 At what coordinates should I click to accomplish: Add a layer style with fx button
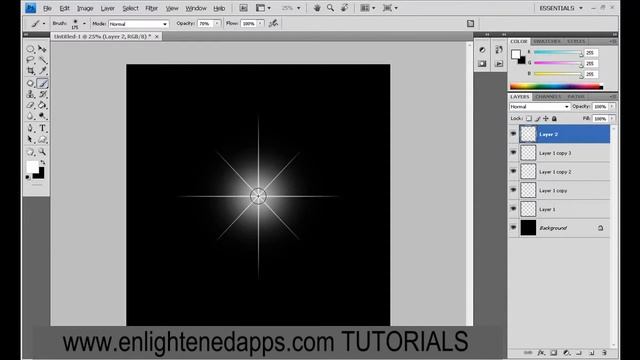click(541, 353)
